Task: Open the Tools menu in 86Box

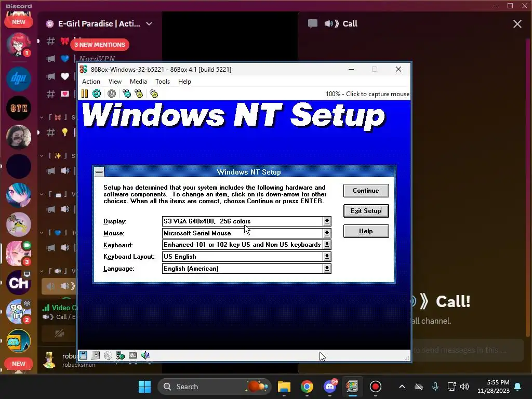Action: 163,82
